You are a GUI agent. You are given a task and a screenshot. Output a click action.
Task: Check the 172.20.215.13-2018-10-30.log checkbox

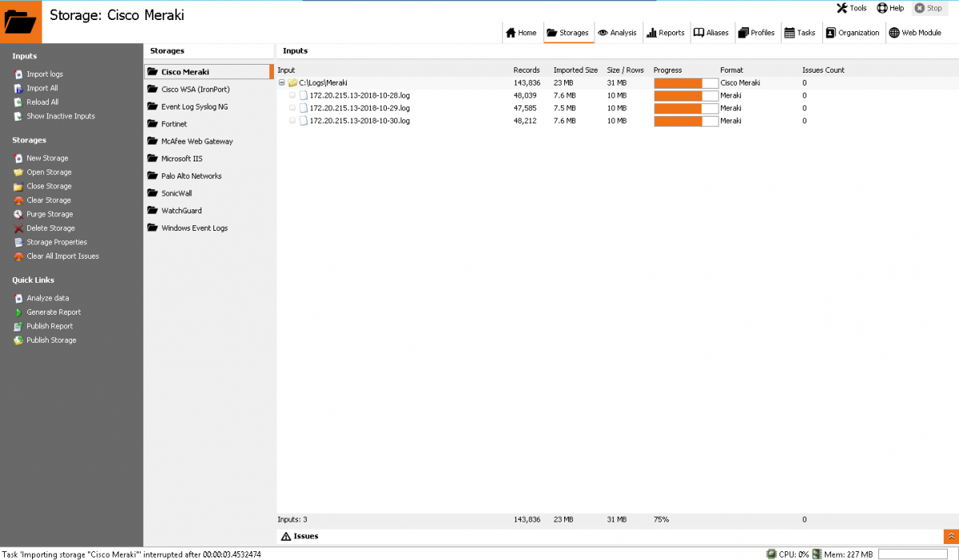[292, 121]
